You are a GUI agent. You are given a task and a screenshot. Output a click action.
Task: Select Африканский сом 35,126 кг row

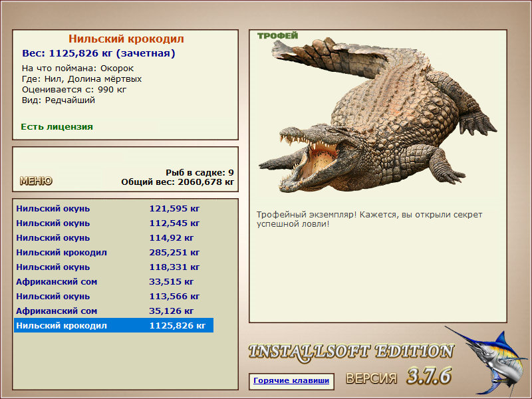(x=114, y=311)
